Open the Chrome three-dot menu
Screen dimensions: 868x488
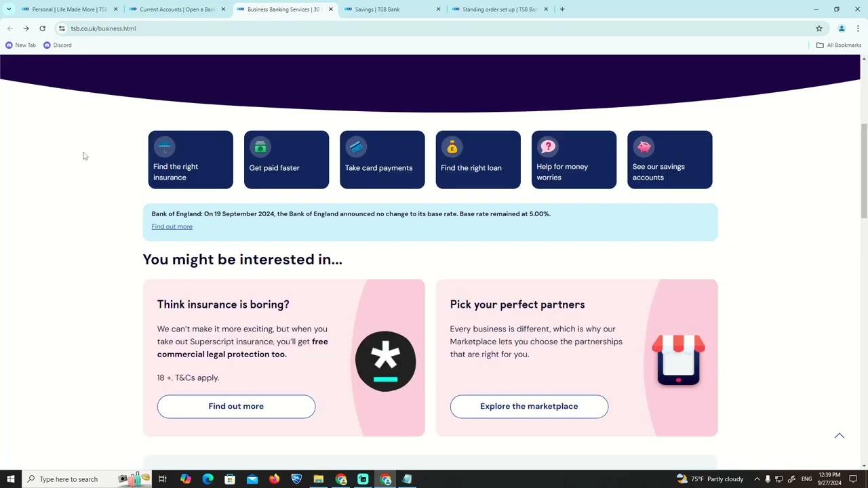858,28
